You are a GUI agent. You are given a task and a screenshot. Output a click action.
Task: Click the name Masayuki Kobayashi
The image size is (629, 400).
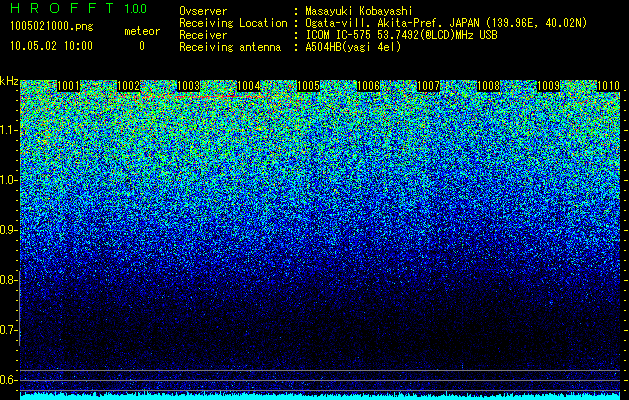pyautogui.click(x=359, y=11)
